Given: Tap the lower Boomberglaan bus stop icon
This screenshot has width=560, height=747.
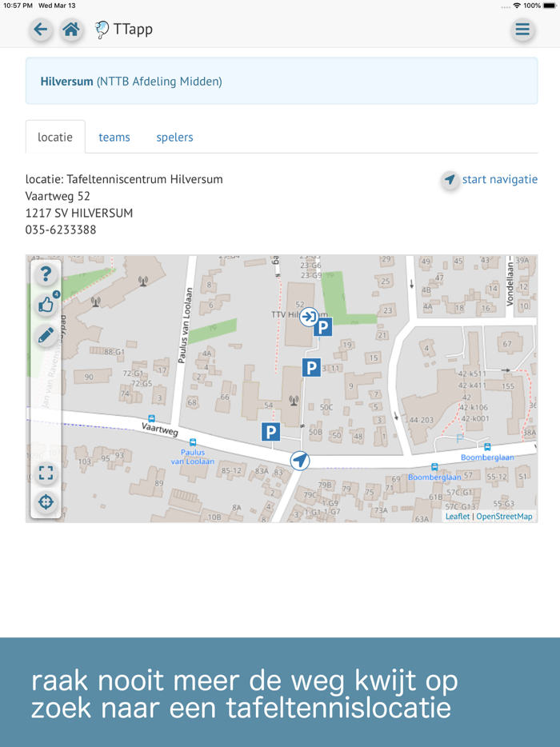Looking at the screenshot, I should click(x=434, y=467).
